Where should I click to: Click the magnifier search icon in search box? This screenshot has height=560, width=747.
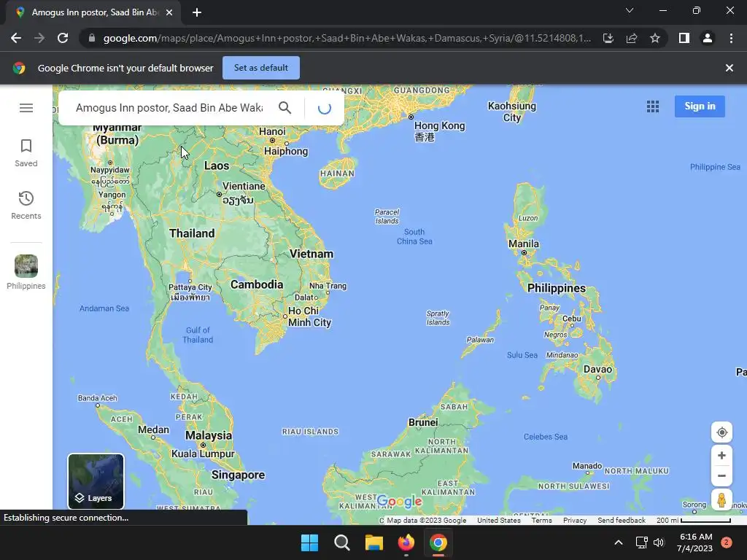click(x=285, y=108)
